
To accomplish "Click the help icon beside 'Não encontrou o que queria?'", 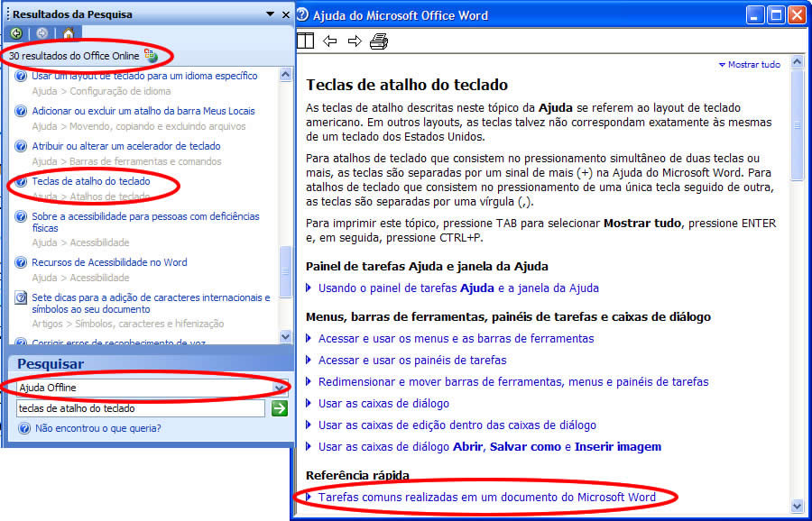I will pos(24,428).
